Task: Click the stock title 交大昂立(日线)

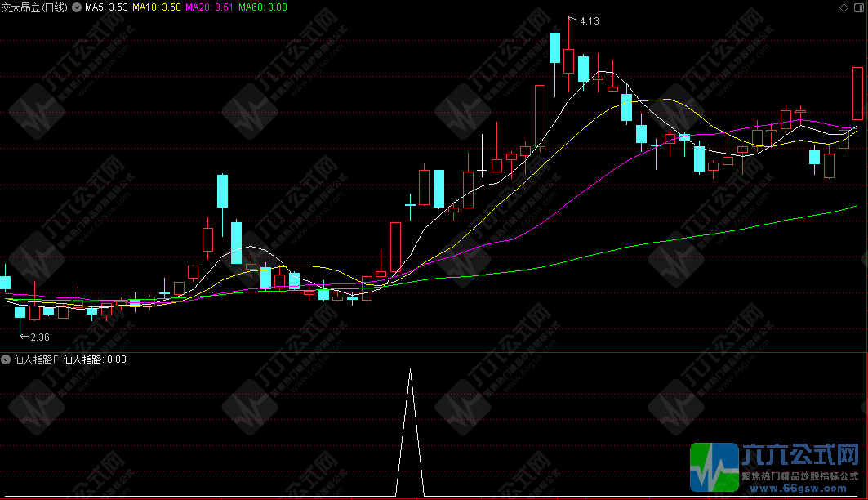Action: click(x=34, y=7)
